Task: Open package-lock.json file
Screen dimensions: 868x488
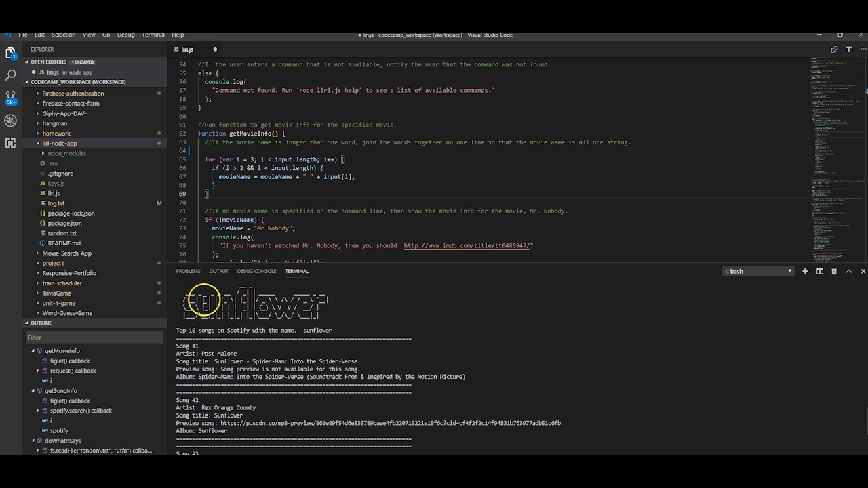Action: 71,213
